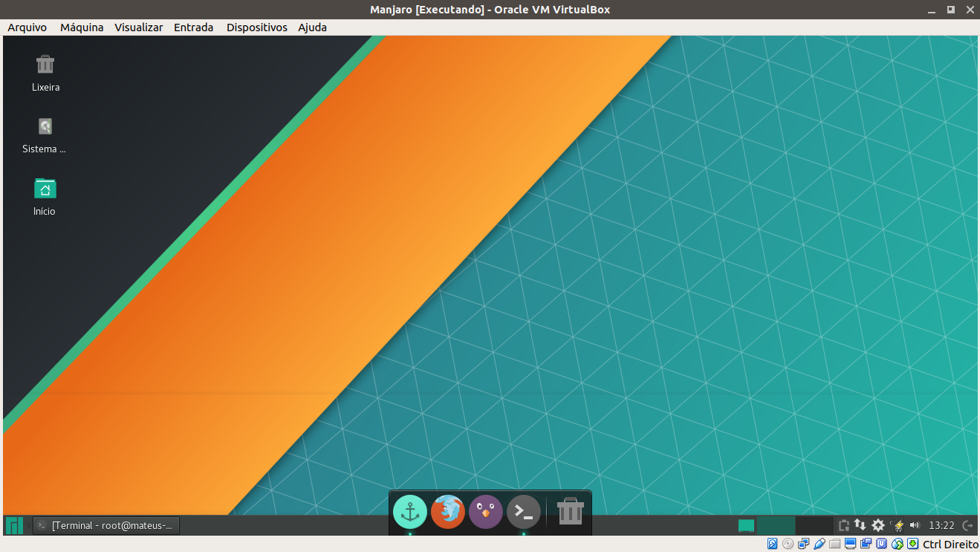Click the VirtualBox hard disk status icon

[772, 544]
